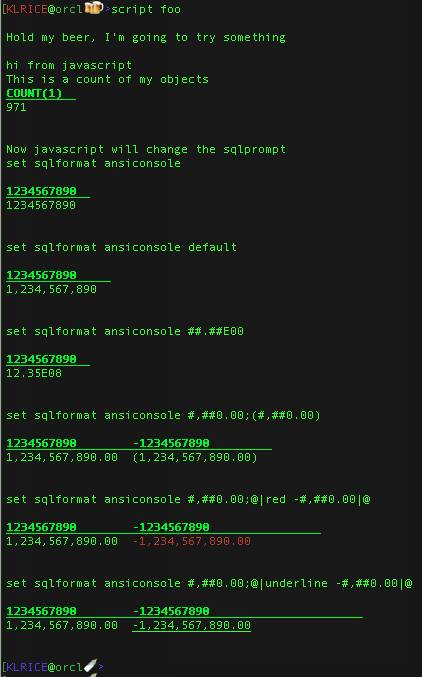Click the 'set sqlformat ansiconsole ##.##E00' line

coord(125,331)
